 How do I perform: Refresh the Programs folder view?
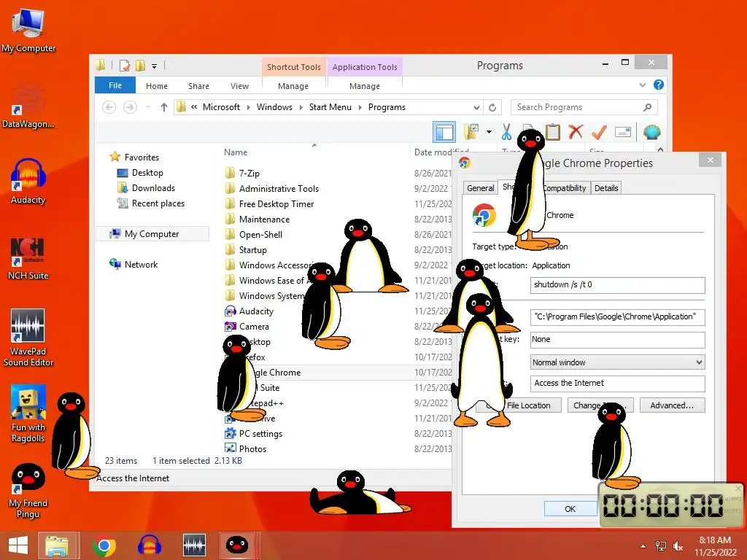click(x=492, y=107)
